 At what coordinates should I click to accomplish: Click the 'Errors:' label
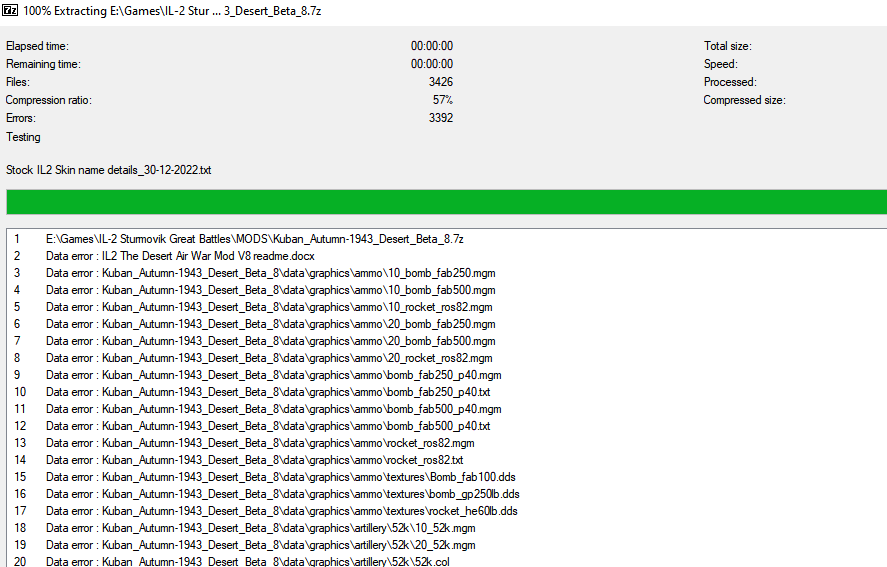21,118
